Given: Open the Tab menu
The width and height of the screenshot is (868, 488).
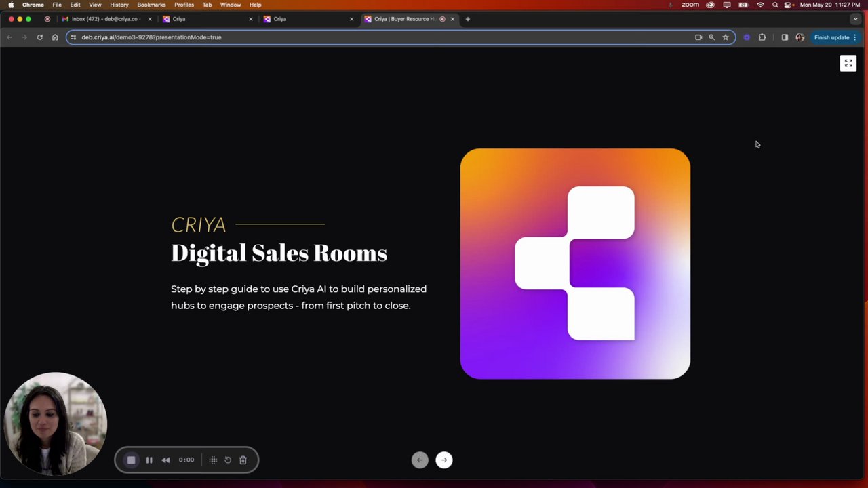Looking at the screenshot, I should click(x=207, y=5).
